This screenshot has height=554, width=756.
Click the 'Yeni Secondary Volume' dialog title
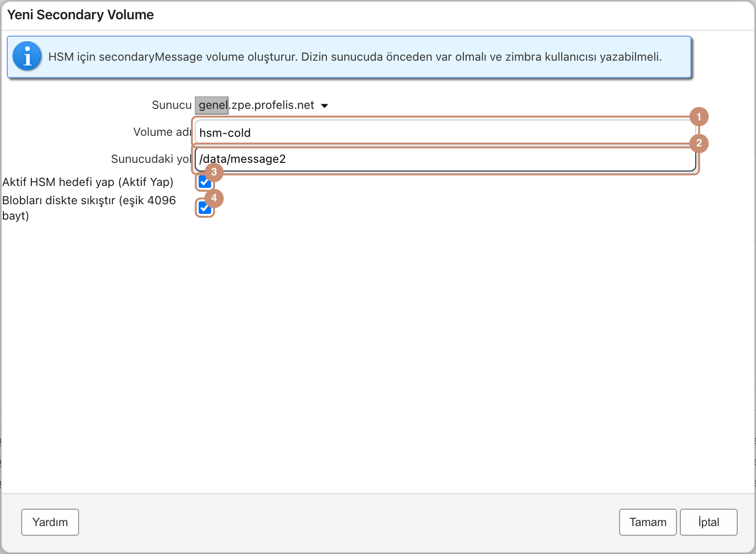pyautogui.click(x=81, y=15)
